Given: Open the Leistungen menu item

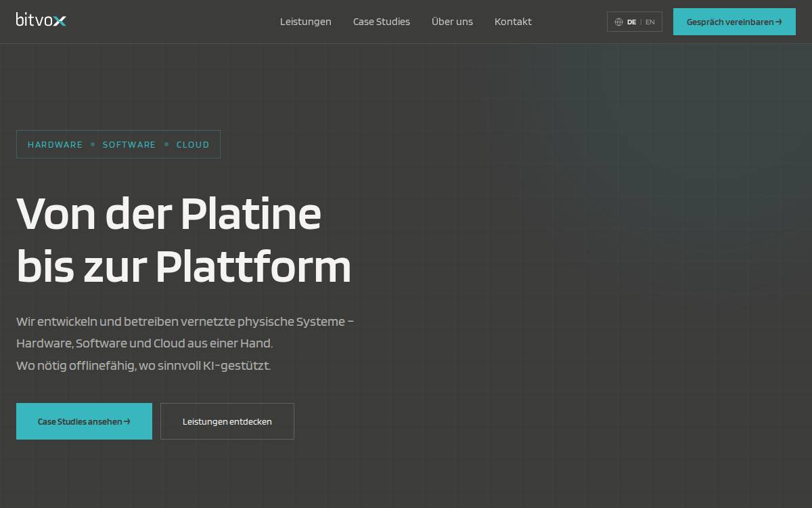Looking at the screenshot, I should 306,22.
